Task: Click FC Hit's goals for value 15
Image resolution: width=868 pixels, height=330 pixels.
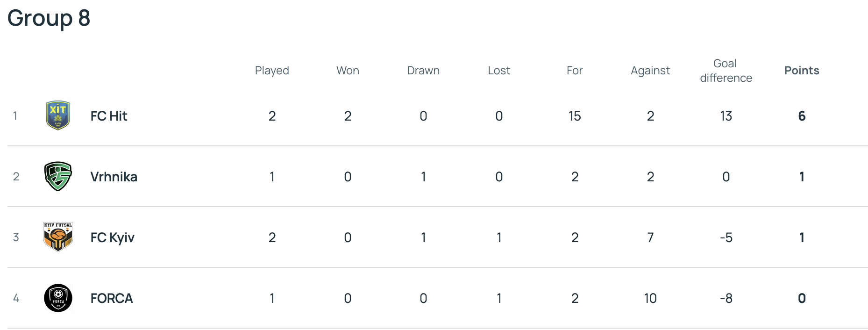Action: 575,116
